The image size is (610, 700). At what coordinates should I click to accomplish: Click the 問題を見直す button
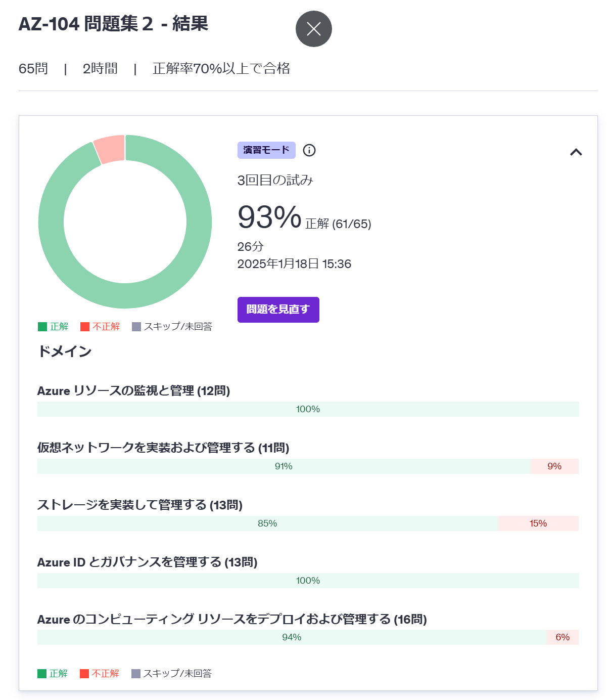point(278,310)
